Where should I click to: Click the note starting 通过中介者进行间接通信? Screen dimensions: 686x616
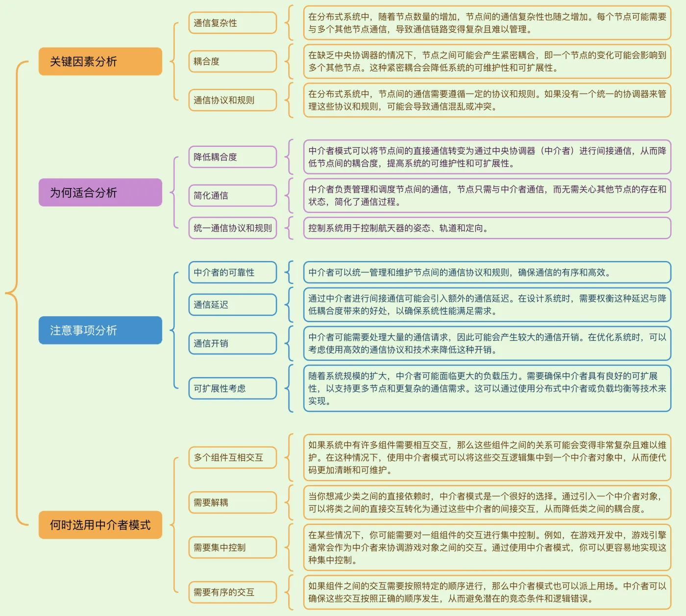tap(487, 305)
